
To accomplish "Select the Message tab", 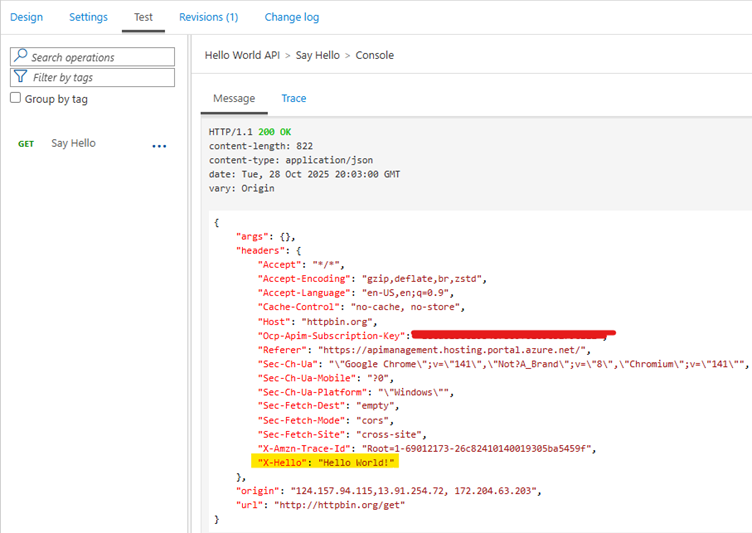I will tap(234, 98).
